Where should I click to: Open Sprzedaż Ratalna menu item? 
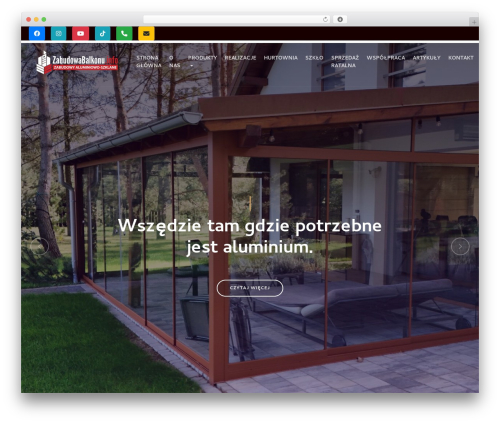tap(345, 62)
